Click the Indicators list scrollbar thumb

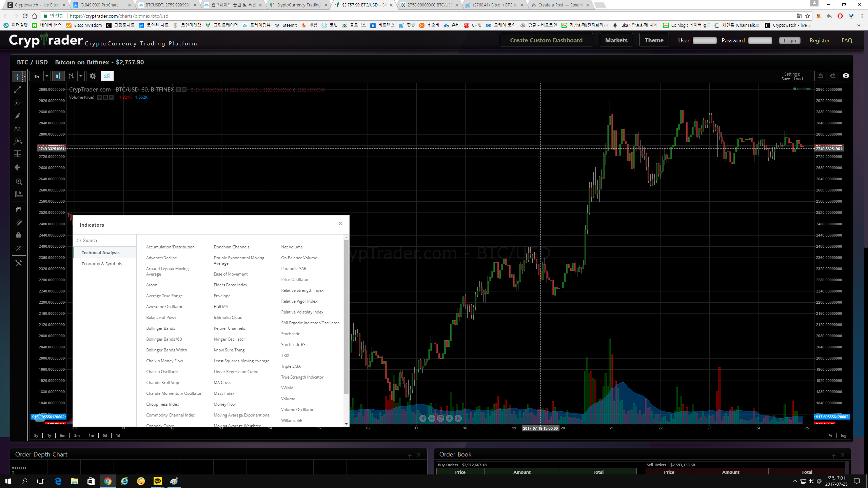point(346,317)
